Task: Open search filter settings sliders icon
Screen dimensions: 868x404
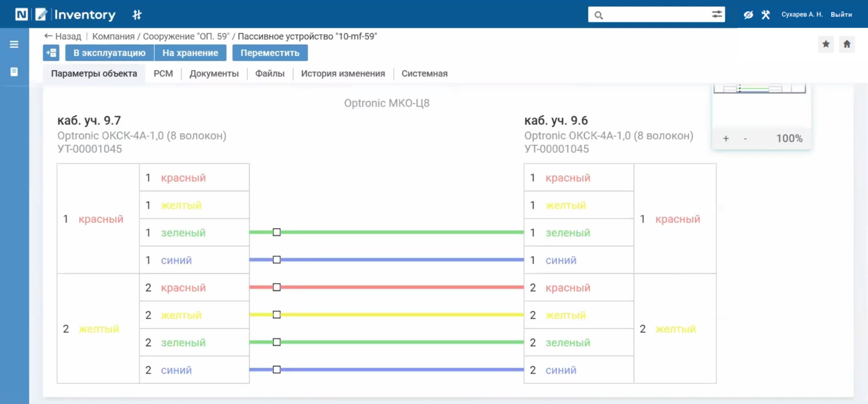Action: pos(717,14)
